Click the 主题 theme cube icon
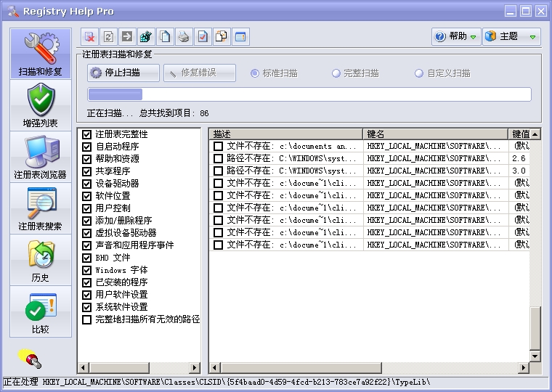This screenshot has width=552, height=392. [x=490, y=36]
